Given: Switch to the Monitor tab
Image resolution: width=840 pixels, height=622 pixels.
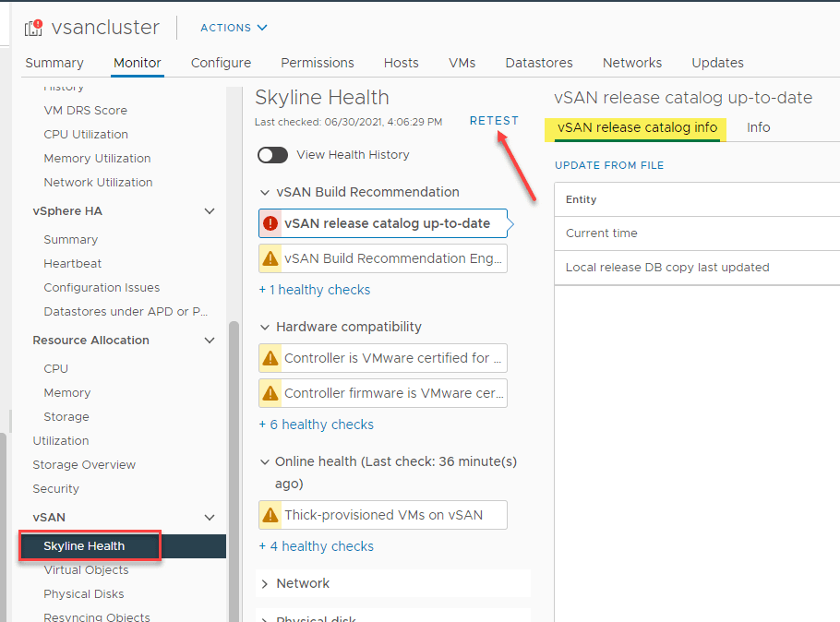Looking at the screenshot, I should tap(138, 64).
